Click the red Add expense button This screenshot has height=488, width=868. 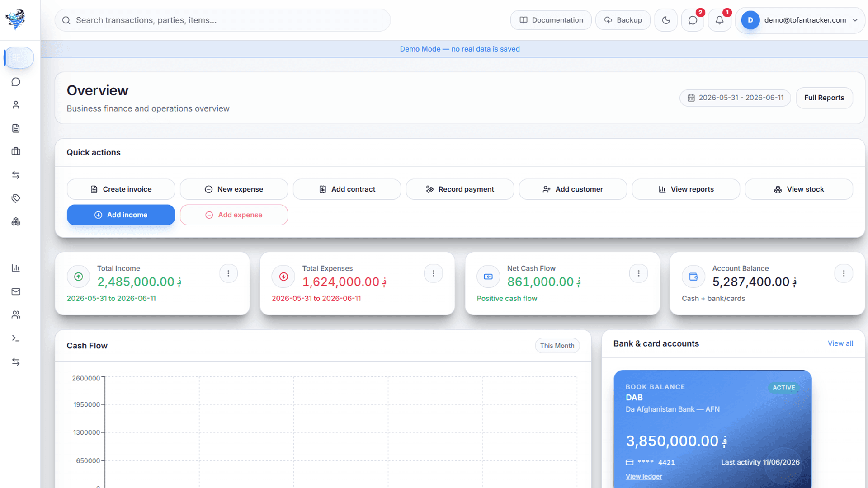coord(234,215)
